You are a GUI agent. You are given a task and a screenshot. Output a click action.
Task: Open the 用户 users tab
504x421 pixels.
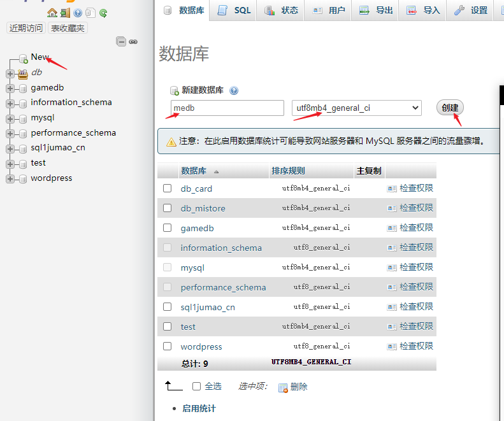click(x=328, y=10)
